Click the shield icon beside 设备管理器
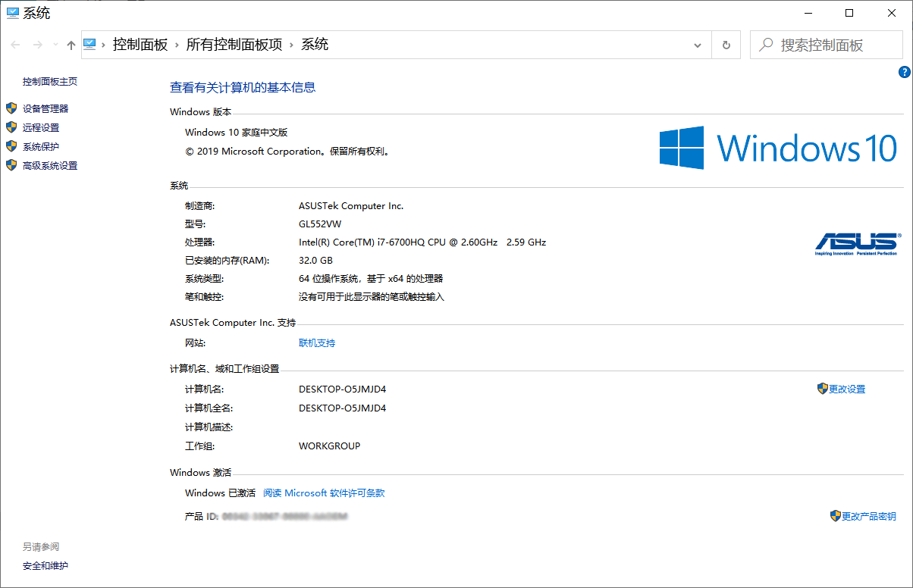Image resolution: width=913 pixels, height=588 pixels. tap(11, 108)
